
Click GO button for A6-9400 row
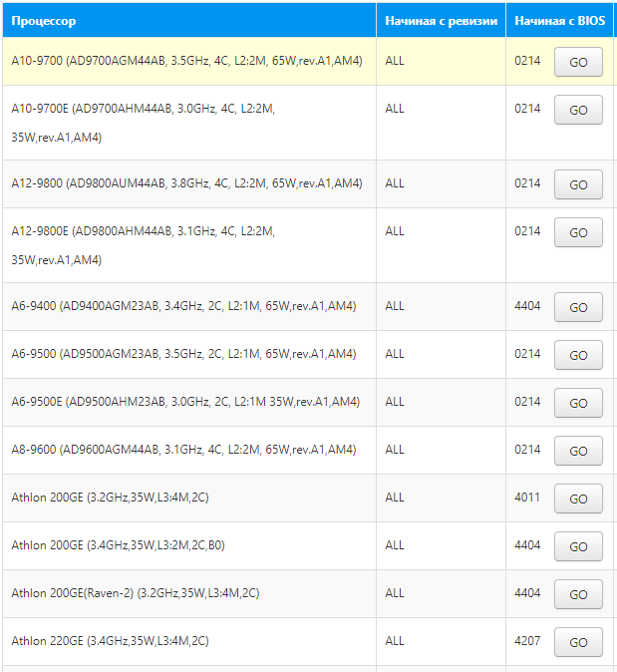[578, 307]
